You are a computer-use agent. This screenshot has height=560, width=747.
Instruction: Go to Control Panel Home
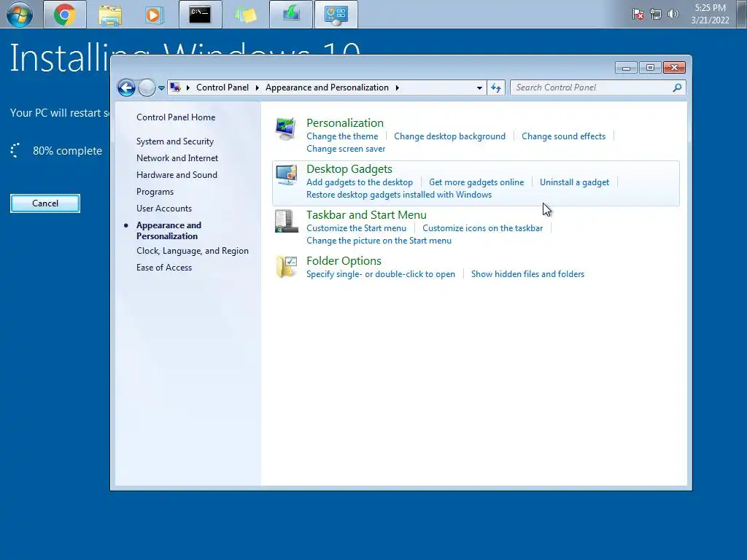tap(176, 117)
